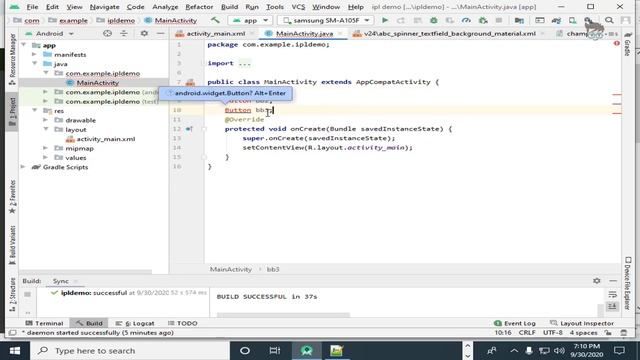Image resolution: width=640 pixels, height=360 pixels.
Task: Toggle the Z: Structure tool window
Action: [12, 295]
